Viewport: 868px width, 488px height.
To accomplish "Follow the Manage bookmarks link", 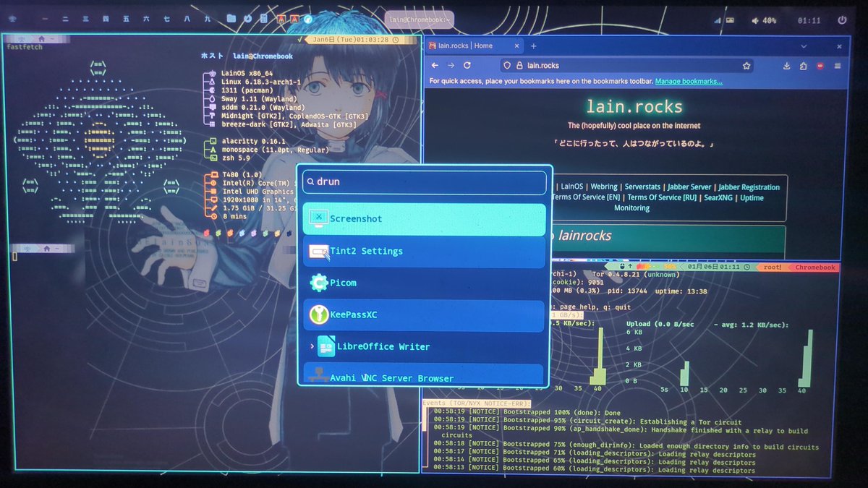I will (689, 82).
